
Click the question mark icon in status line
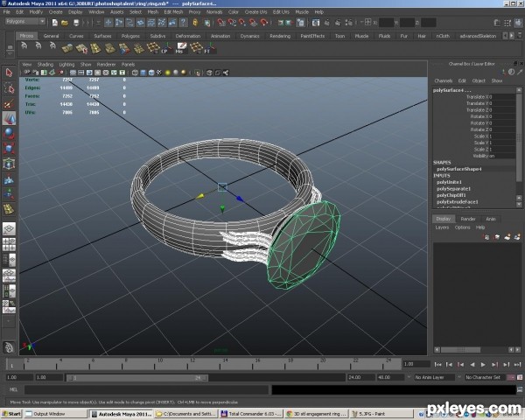[x=183, y=23]
